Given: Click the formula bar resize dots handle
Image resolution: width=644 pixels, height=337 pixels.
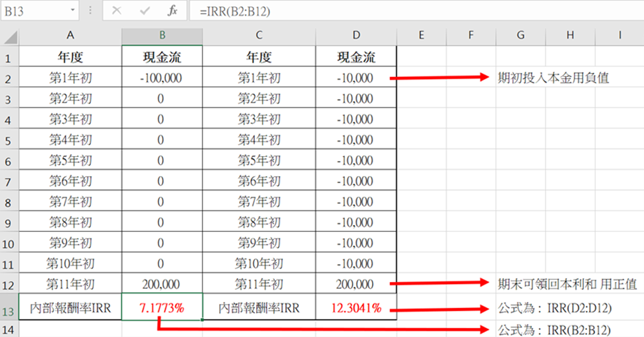Looking at the screenshot, I should coord(90,10).
